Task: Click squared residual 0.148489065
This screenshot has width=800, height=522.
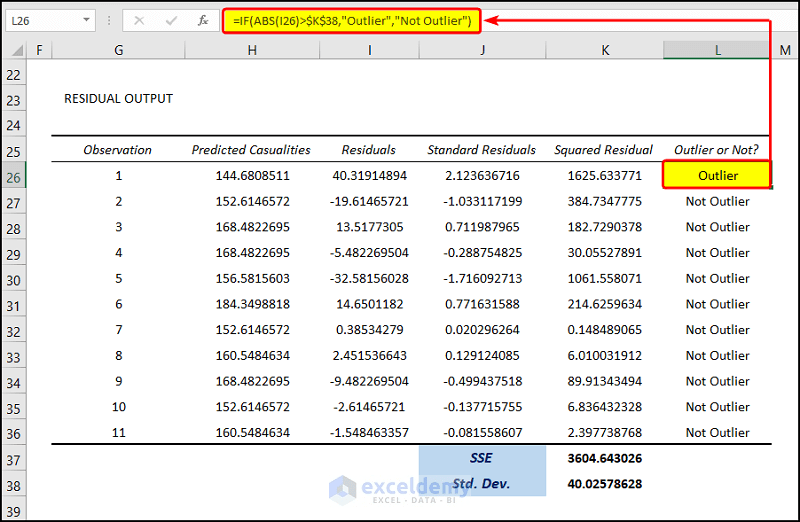Action: point(605,330)
